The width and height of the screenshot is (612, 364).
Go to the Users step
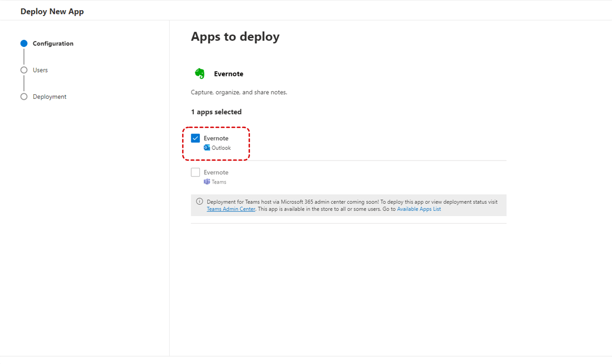click(40, 70)
